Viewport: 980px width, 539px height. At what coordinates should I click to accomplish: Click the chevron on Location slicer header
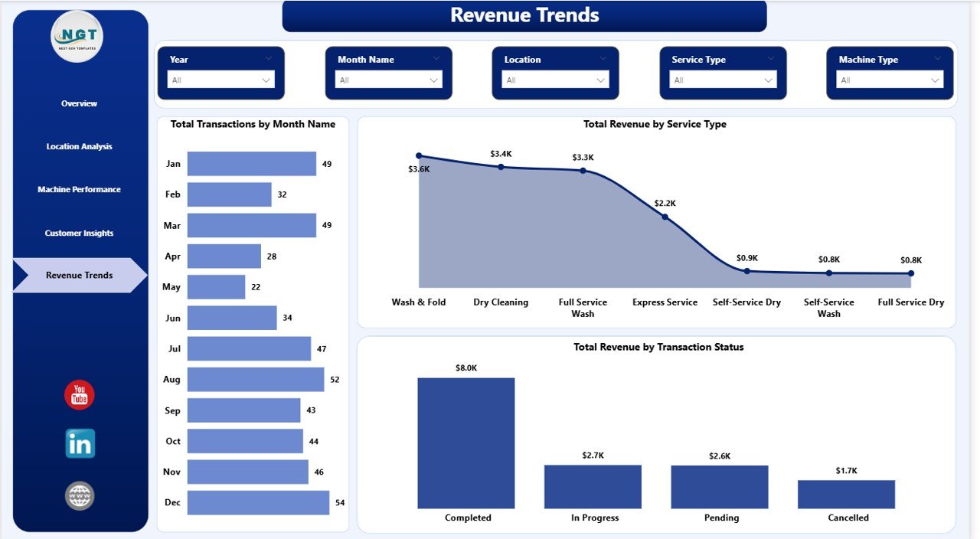(x=602, y=59)
